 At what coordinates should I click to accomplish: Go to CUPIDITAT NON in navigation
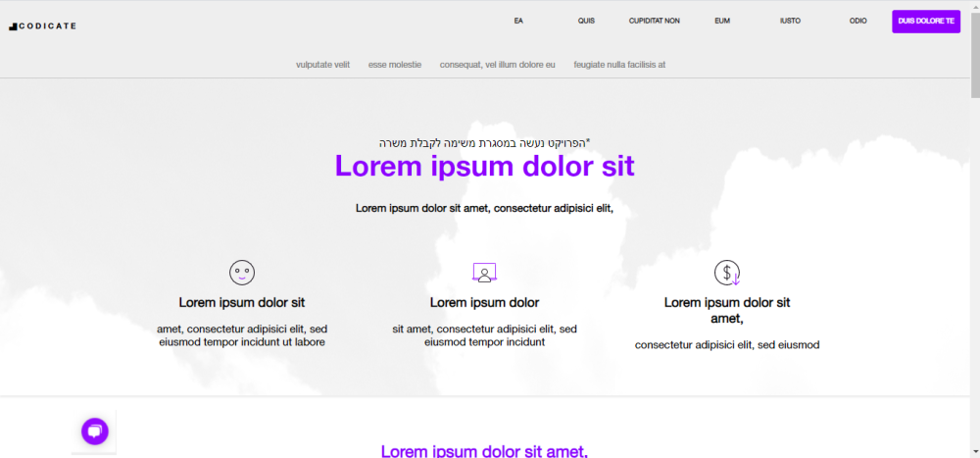click(x=654, y=21)
